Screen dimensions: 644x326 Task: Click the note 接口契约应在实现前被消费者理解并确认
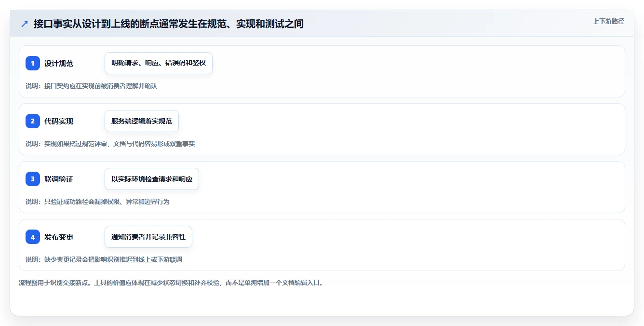coord(92,86)
